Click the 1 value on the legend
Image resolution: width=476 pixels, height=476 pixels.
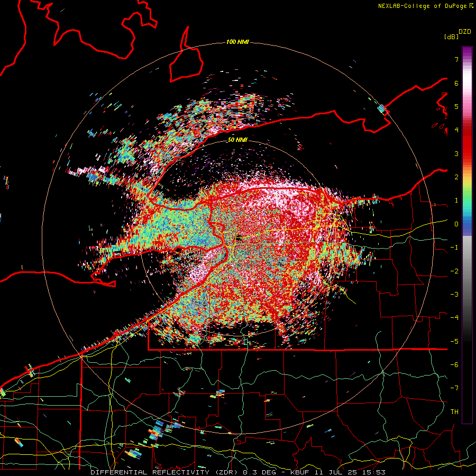pos(456,200)
